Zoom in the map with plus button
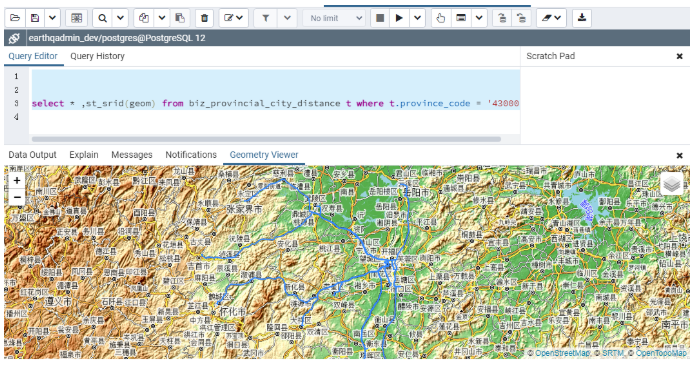Image resolution: width=694 pixels, height=365 pixels. (x=17, y=181)
